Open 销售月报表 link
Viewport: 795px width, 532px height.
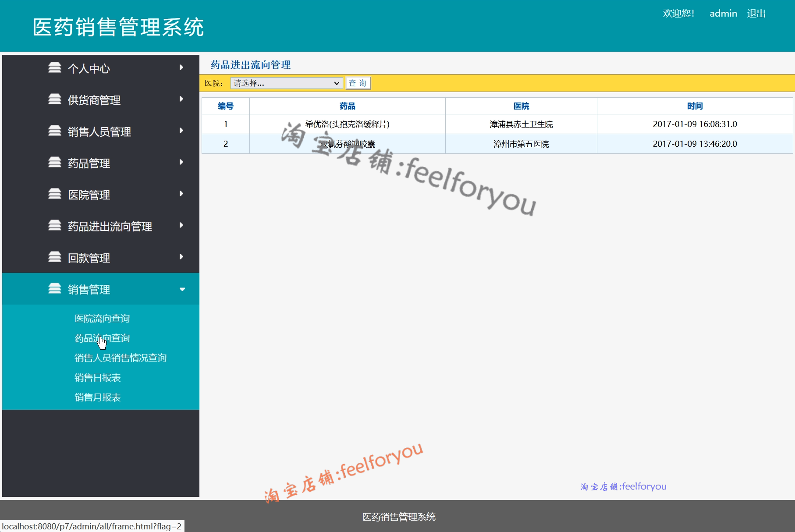[97, 397]
